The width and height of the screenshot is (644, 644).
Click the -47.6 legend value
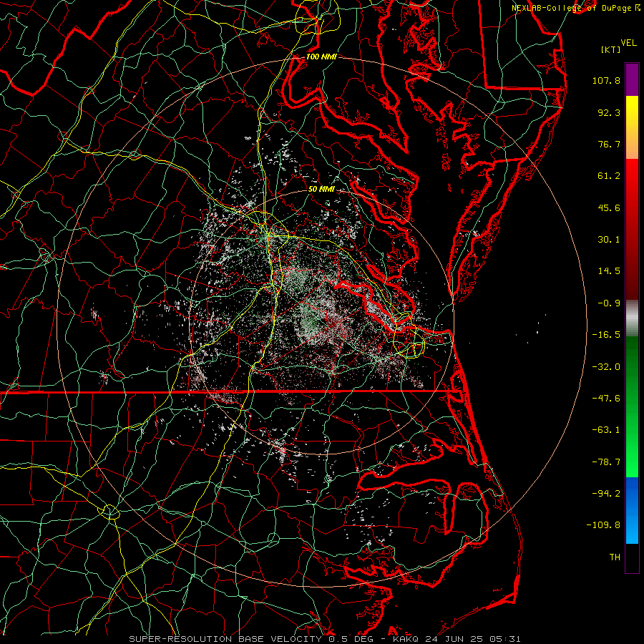pyautogui.click(x=606, y=399)
